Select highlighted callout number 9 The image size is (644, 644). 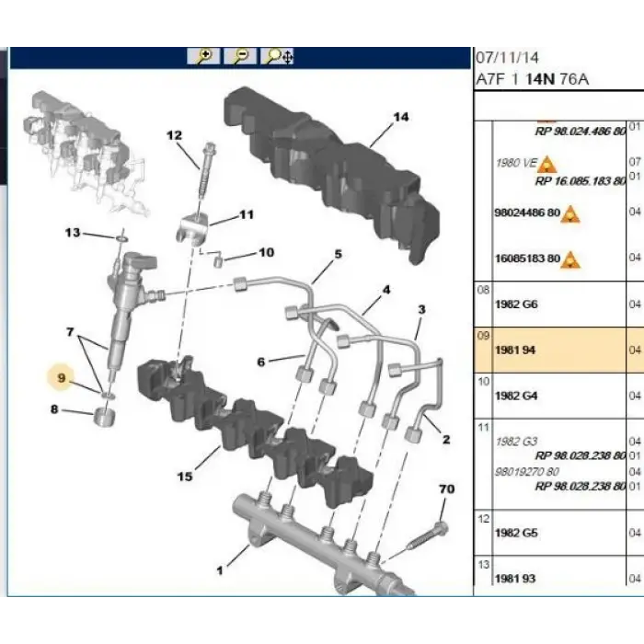tap(61, 377)
